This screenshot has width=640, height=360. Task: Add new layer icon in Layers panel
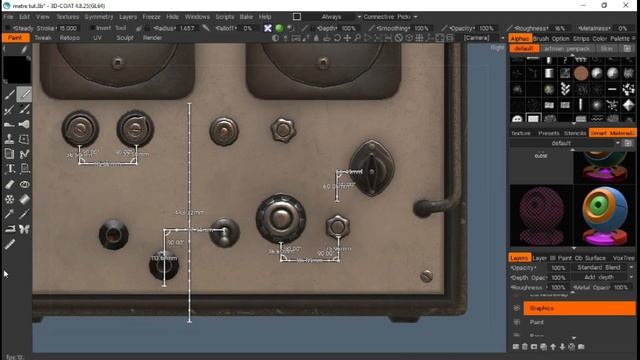(x=516, y=347)
